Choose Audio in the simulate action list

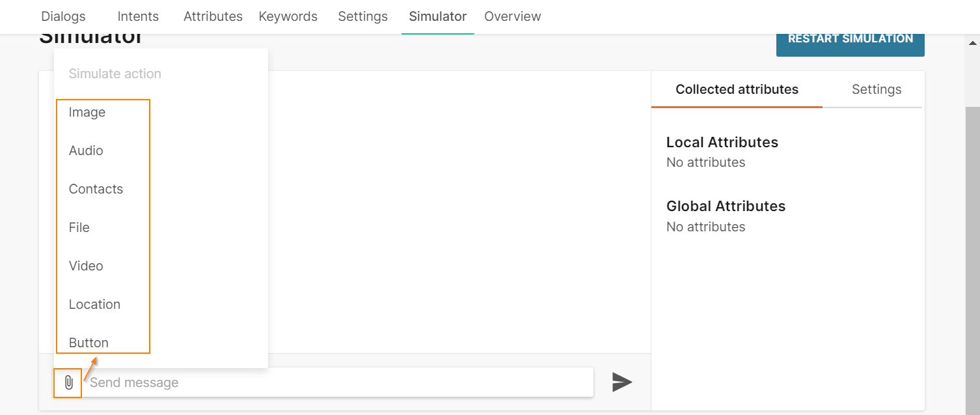86,150
